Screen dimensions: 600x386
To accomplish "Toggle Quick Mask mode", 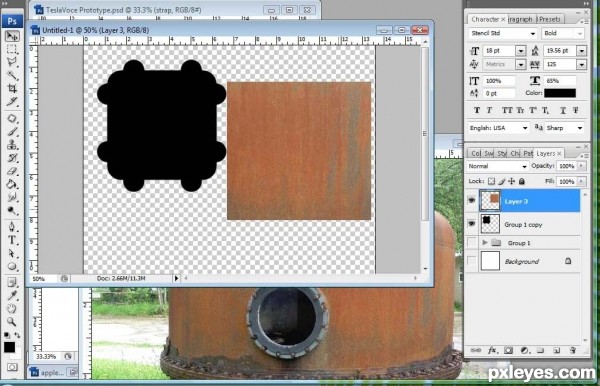I will (12, 367).
